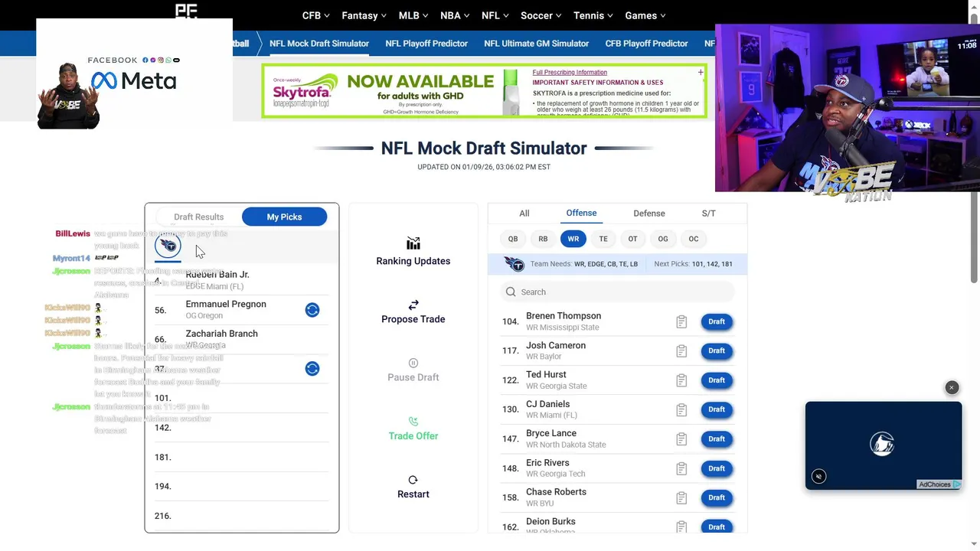Open the Defense tab

[x=649, y=214]
